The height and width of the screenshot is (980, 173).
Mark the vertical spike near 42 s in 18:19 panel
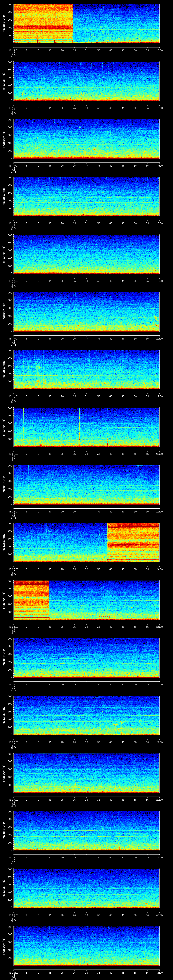click(x=116, y=300)
